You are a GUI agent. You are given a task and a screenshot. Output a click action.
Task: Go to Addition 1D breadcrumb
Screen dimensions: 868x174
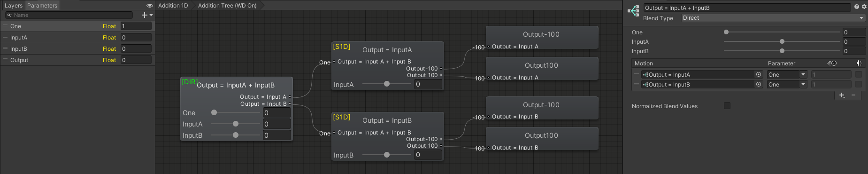pos(173,6)
